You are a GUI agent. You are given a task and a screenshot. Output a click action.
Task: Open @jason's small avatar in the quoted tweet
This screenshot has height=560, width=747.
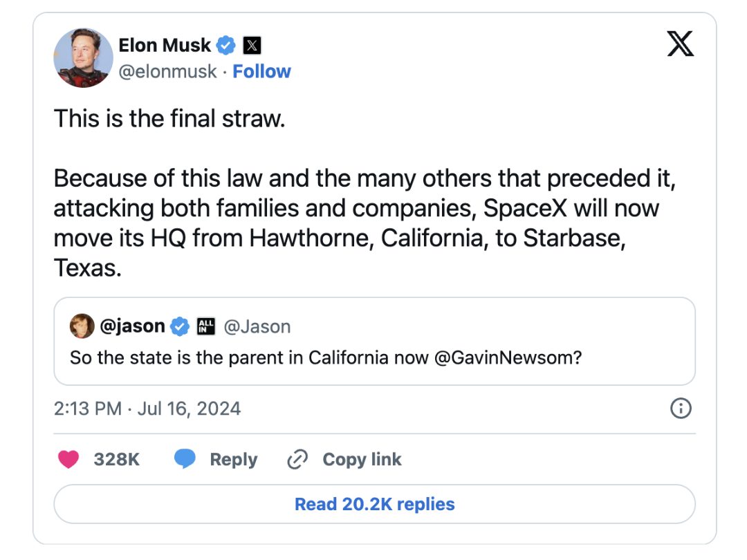click(x=82, y=326)
